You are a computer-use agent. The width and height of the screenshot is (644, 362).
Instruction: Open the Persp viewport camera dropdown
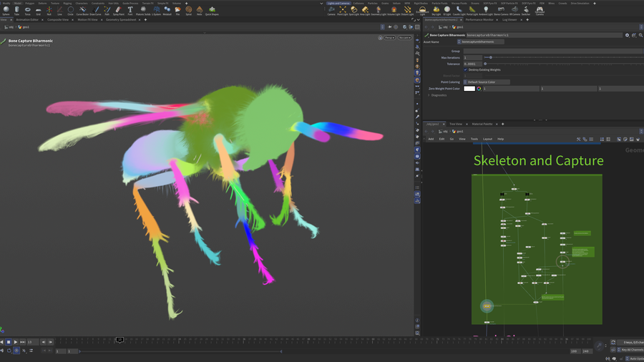[x=389, y=38]
